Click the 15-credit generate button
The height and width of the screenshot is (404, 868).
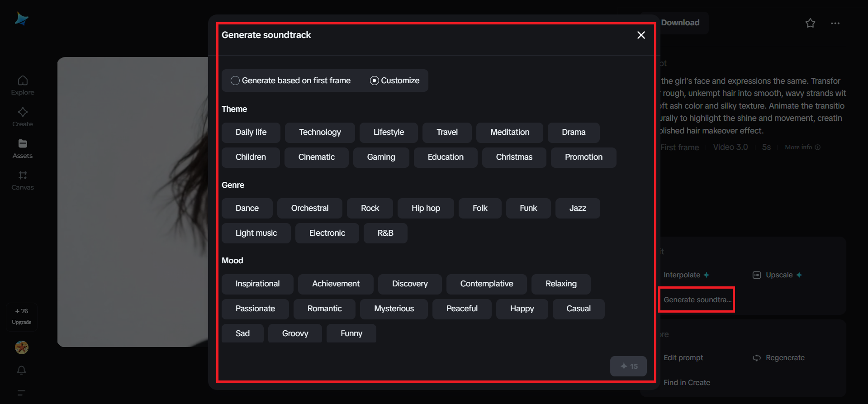[628, 366]
